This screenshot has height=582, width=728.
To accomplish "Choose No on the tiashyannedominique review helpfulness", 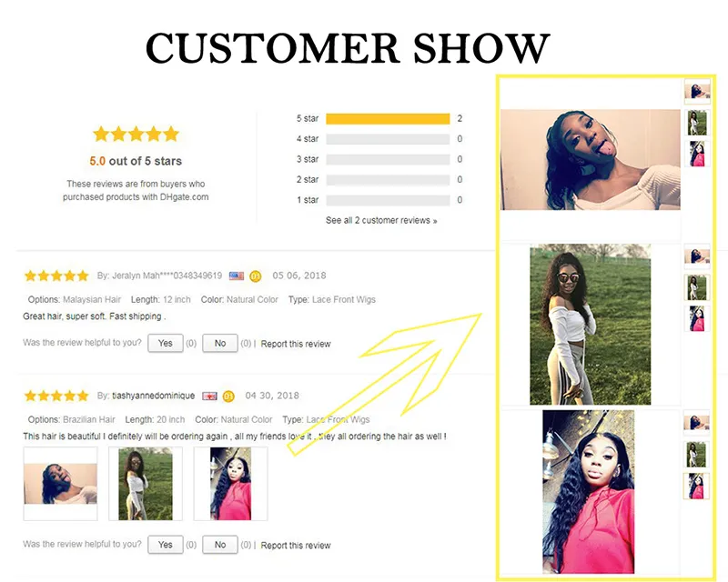I will click(220, 545).
